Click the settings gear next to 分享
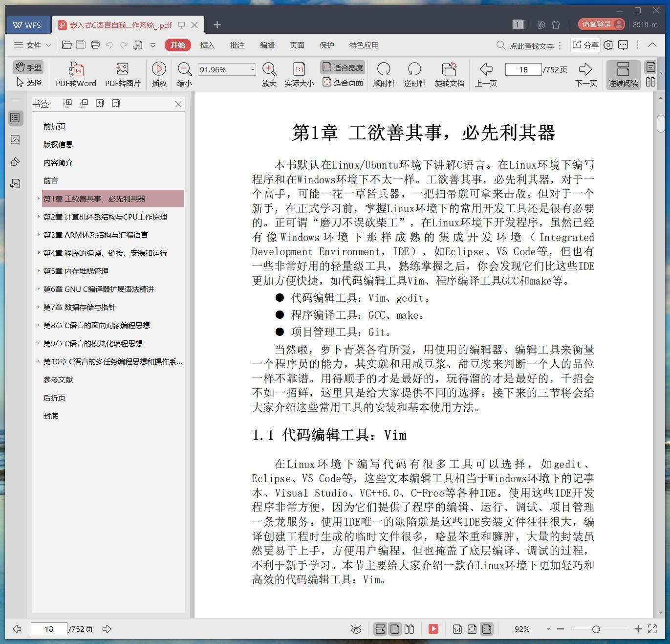The image size is (670, 644). [608, 45]
